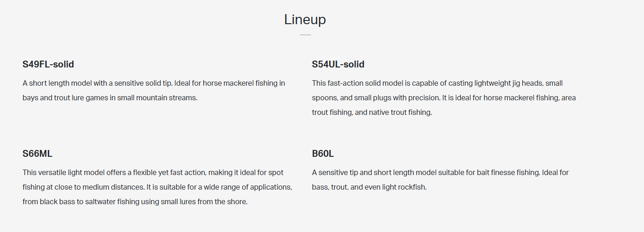Click the line starting "This fast-action solid model"
Image resolution: width=644 pixels, height=232 pixels.
tap(437, 83)
